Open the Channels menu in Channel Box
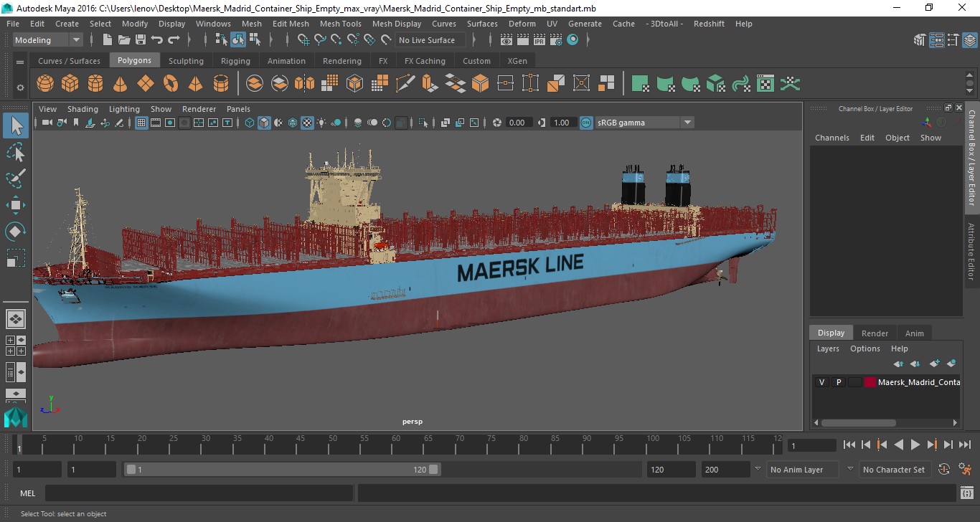The width and height of the screenshot is (980, 522). click(832, 138)
